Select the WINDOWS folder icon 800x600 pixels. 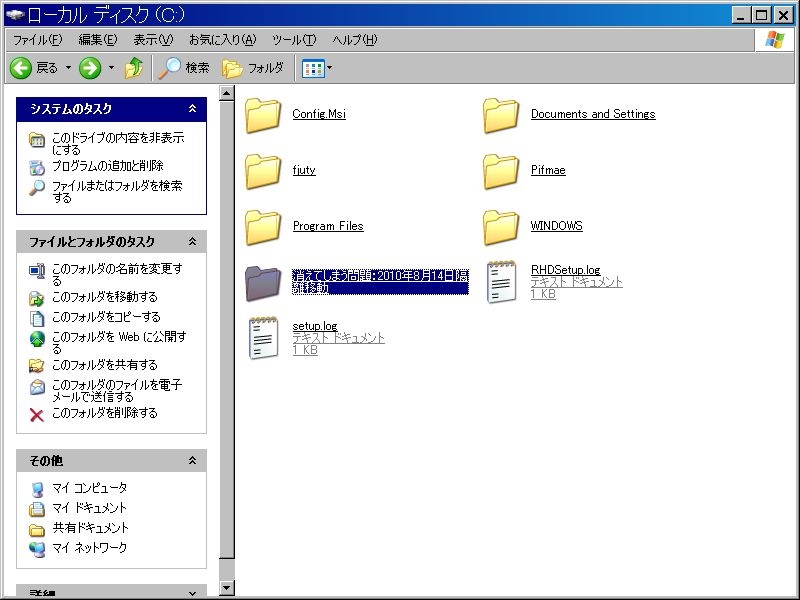coord(501,228)
